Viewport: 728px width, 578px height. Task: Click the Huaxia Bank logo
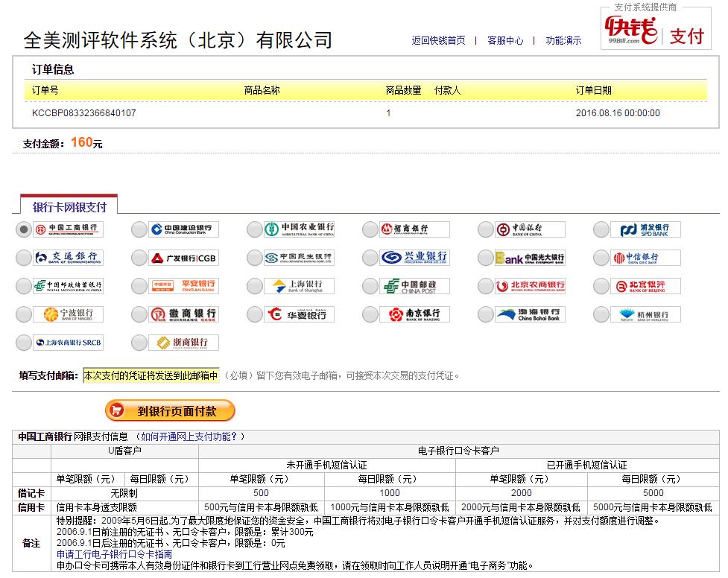[x=299, y=314]
